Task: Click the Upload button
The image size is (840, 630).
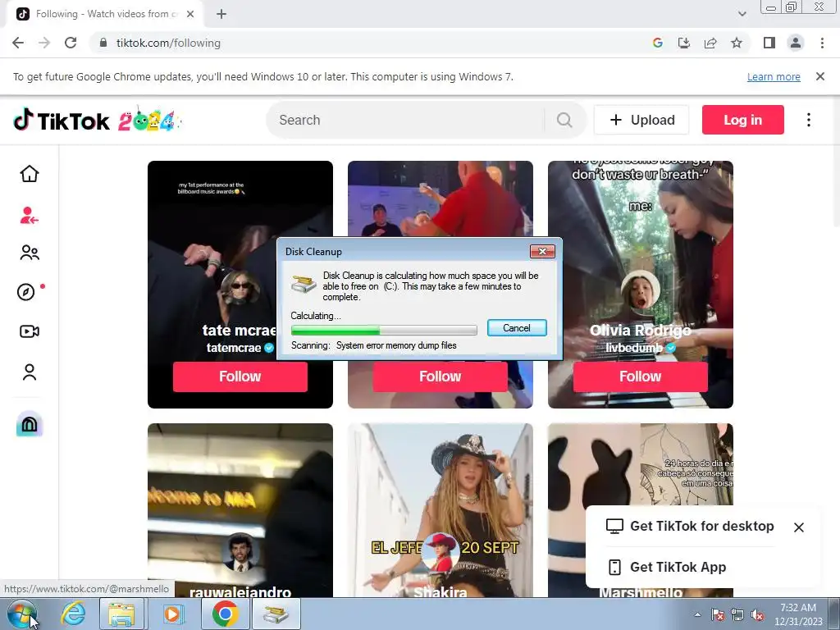Action: (x=641, y=120)
